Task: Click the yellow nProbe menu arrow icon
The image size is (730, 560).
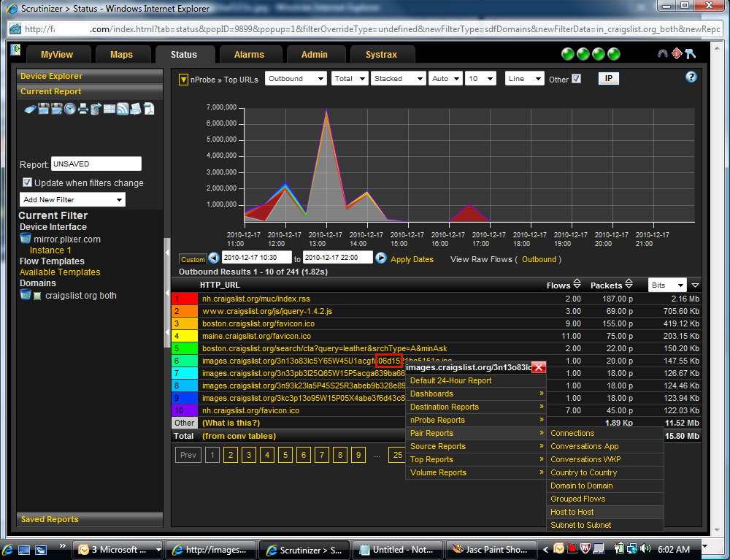Action: pyautogui.click(x=183, y=80)
